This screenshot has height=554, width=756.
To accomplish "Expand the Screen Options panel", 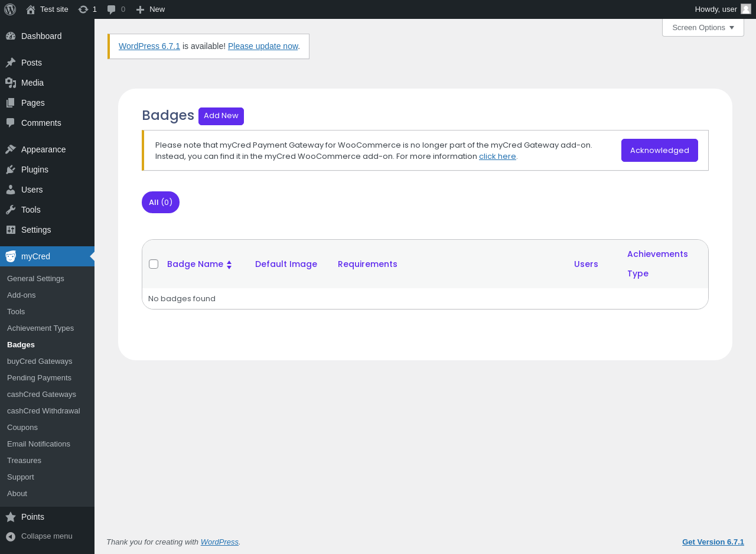I will (703, 27).
